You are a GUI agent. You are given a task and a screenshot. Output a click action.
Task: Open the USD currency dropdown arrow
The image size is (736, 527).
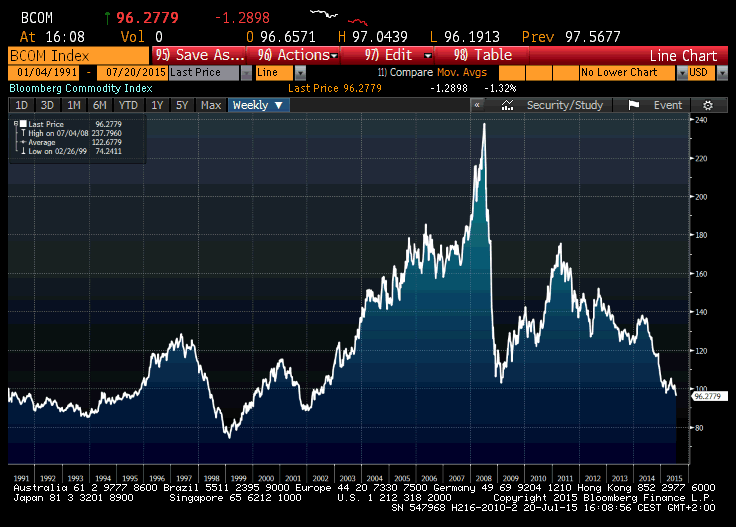(x=722, y=73)
